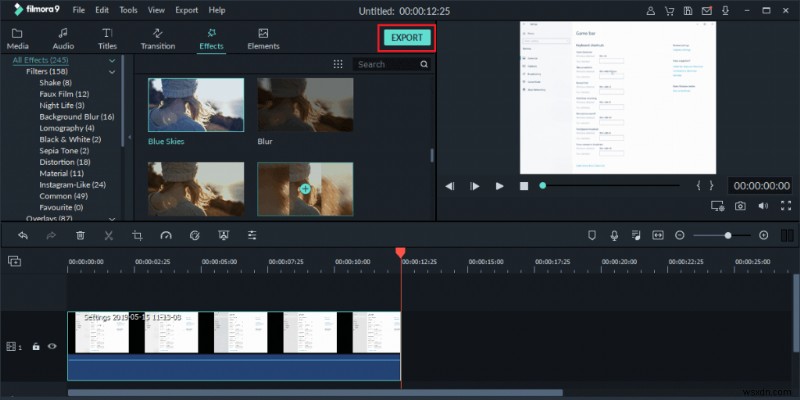Image resolution: width=800 pixels, height=400 pixels.
Task: Open the speed control tool
Action: (165, 235)
